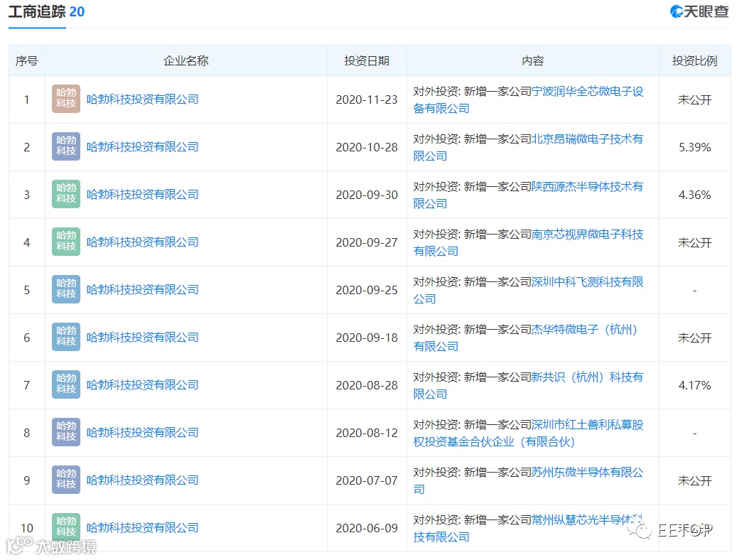Screen dimensions: 737x560
Task: Select the date 2020-09-30
Action: point(367,195)
